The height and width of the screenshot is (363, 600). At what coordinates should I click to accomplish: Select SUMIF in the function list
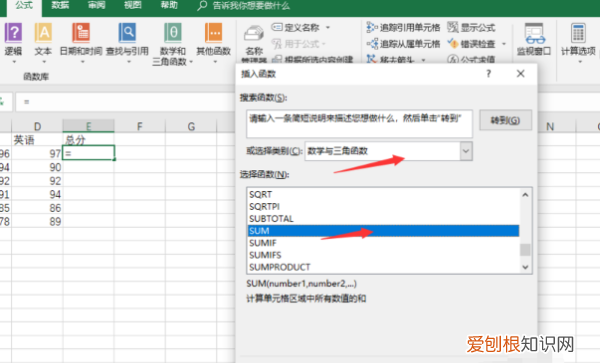383,243
